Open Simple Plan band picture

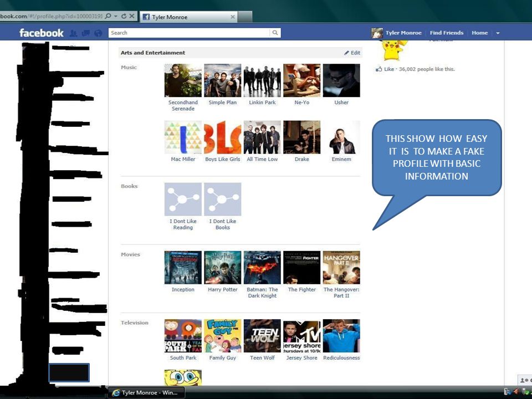click(223, 80)
